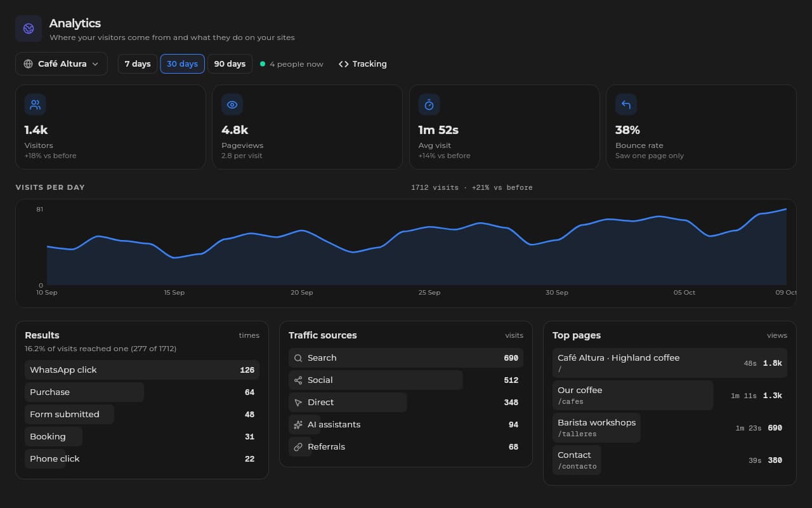The width and height of the screenshot is (812, 508).
Task: Click the Tracking code brackets icon
Action: pyautogui.click(x=344, y=64)
